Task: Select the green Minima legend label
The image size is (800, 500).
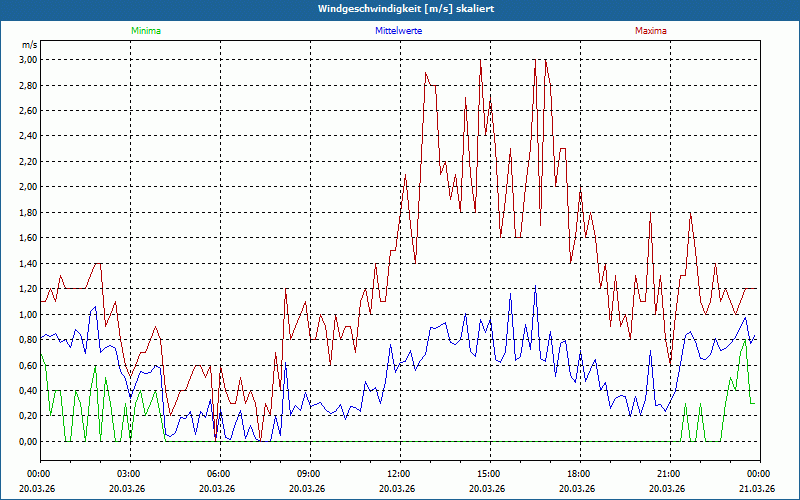Action: pyautogui.click(x=145, y=31)
